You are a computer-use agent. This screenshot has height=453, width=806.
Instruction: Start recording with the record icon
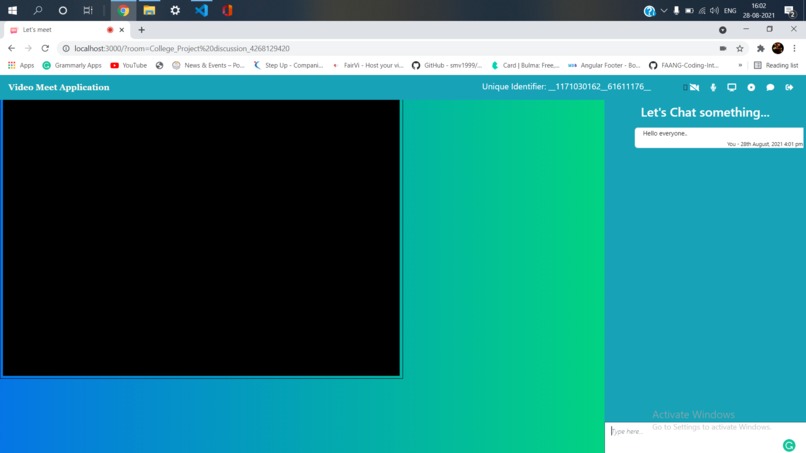[751, 87]
